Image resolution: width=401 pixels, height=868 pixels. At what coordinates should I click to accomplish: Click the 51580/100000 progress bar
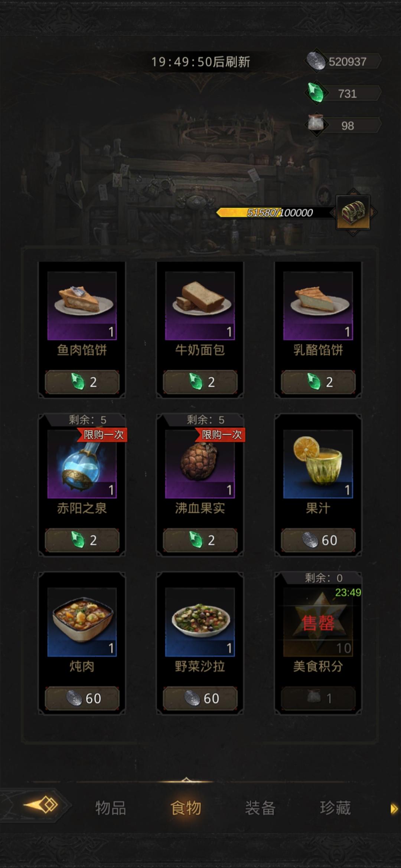coord(275,213)
